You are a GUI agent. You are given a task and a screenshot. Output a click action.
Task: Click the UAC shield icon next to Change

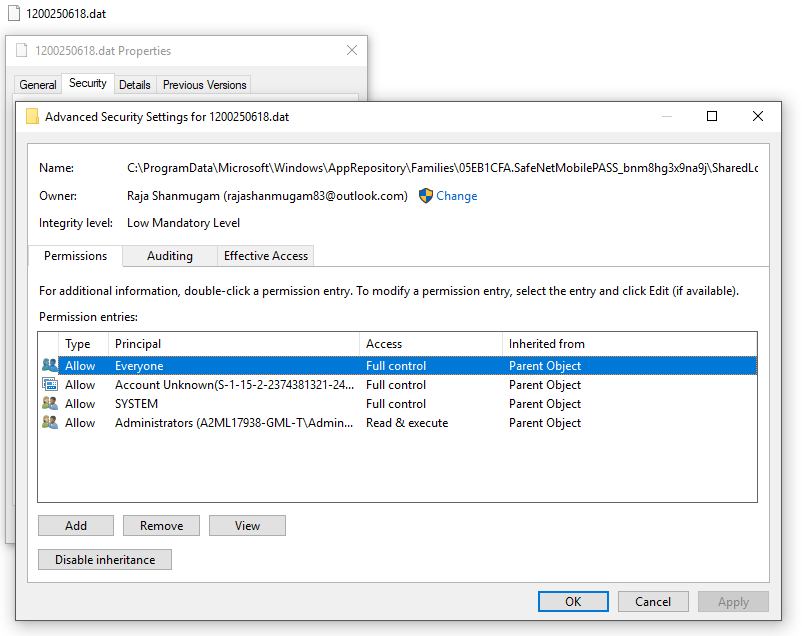425,196
